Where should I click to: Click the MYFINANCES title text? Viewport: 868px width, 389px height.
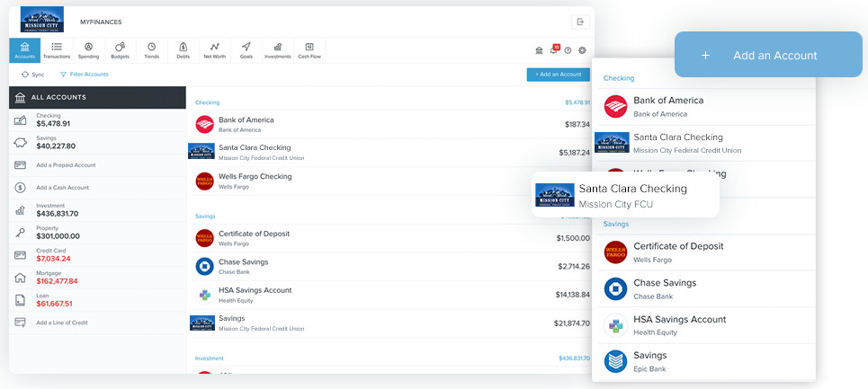[101, 22]
